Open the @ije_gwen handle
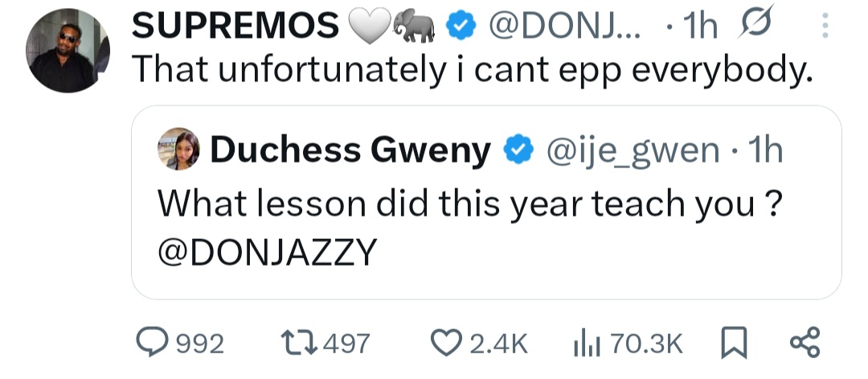Screen dimensions: 868x379 click(633, 150)
